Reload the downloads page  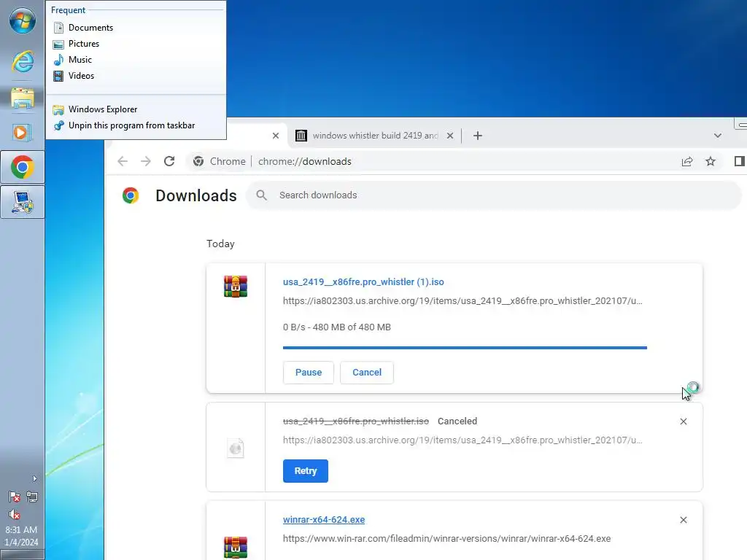pos(169,161)
